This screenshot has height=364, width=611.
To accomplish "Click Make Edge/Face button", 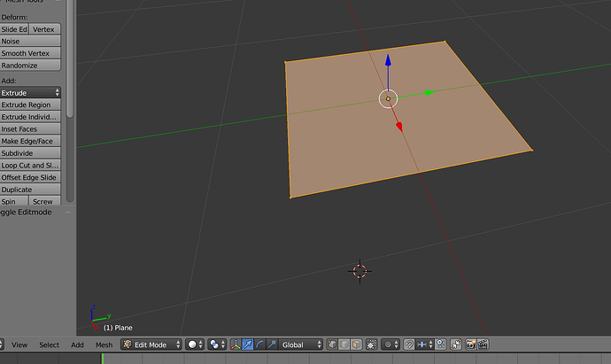I will coord(30,141).
